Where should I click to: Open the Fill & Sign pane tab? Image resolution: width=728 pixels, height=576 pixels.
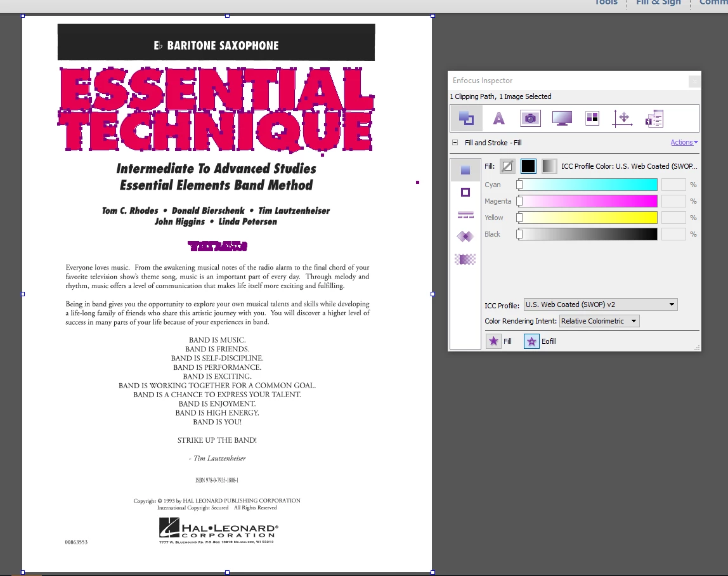658,3
